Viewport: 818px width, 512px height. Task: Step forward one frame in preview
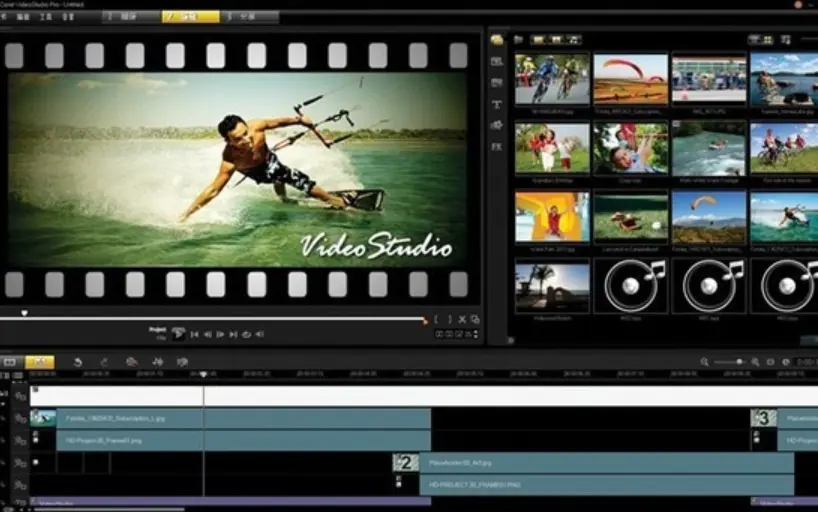pos(220,335)
